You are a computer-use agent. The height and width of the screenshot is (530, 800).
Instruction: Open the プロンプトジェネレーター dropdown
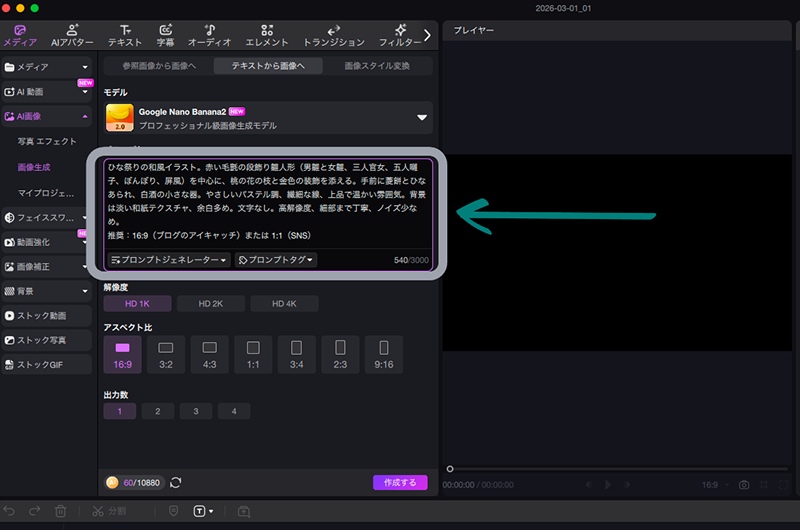pos(168,260)
